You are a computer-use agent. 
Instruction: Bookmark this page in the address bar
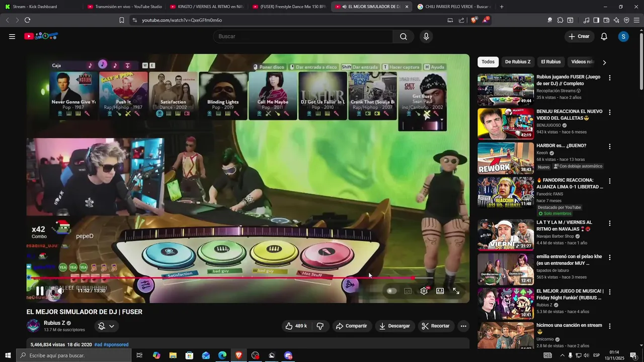[122, 20]
